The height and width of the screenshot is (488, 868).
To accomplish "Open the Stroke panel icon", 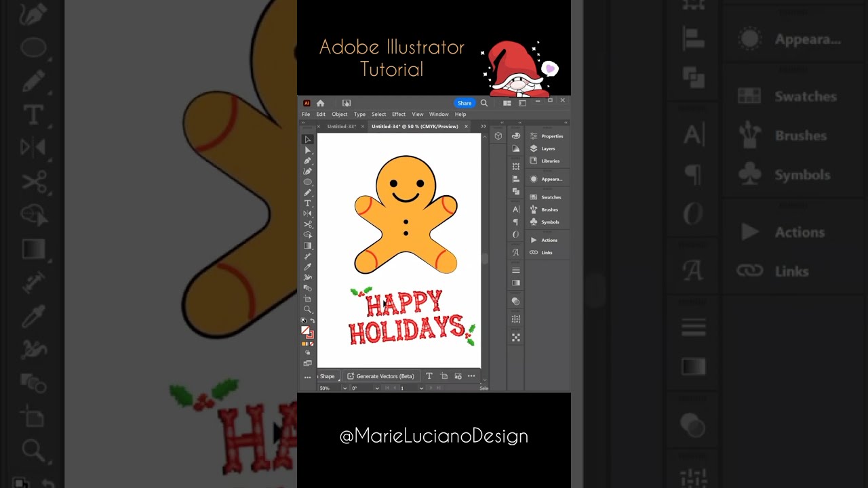I will (516, 270).
